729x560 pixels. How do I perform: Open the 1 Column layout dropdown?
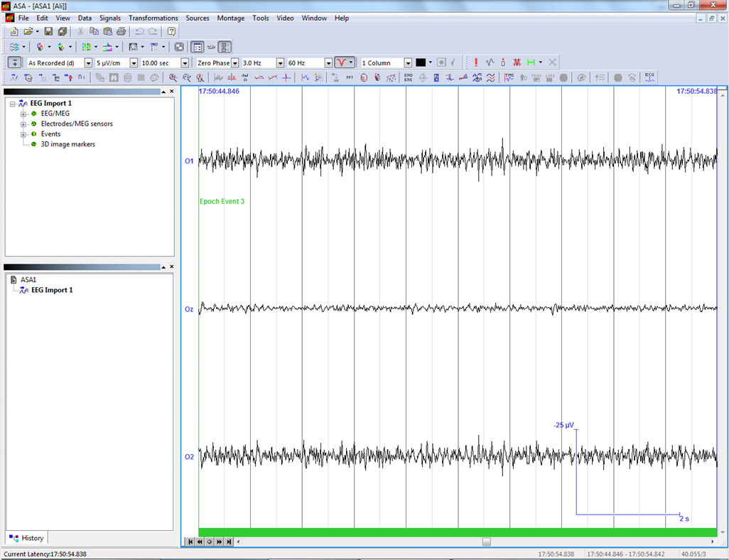pyautogui.click(x=408, y=63)
